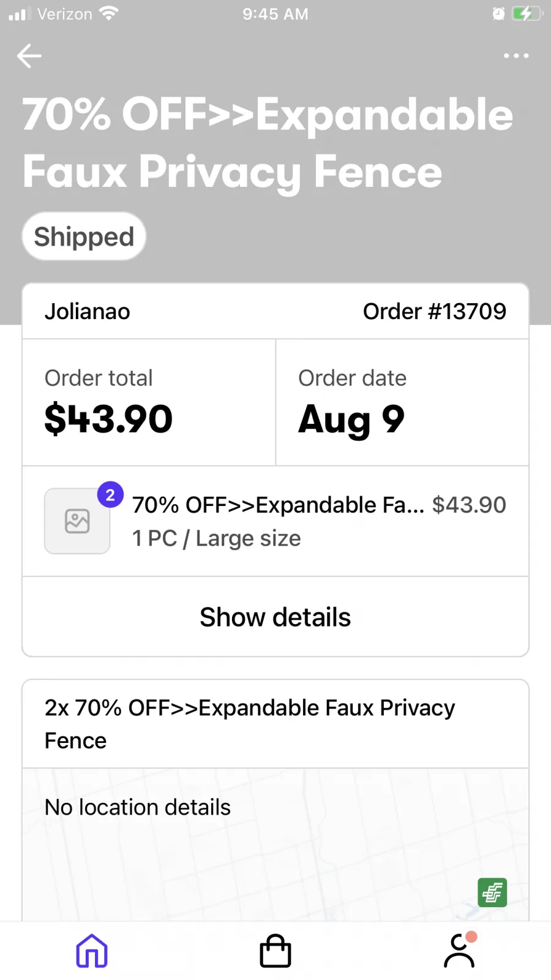Select Order #13709 label

pyautogui.click(x=435, y=311)
